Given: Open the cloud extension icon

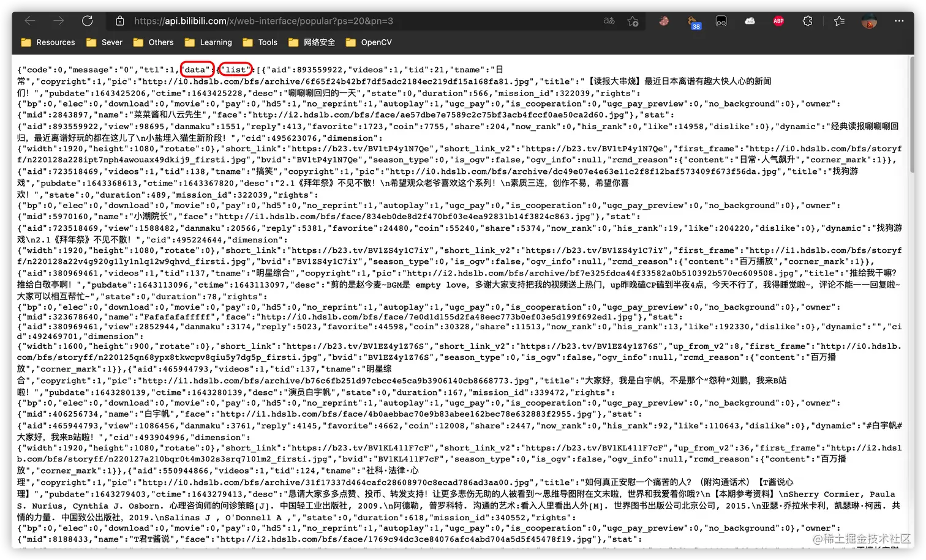Looking at the screenshot, I should [x=750, y=21].
